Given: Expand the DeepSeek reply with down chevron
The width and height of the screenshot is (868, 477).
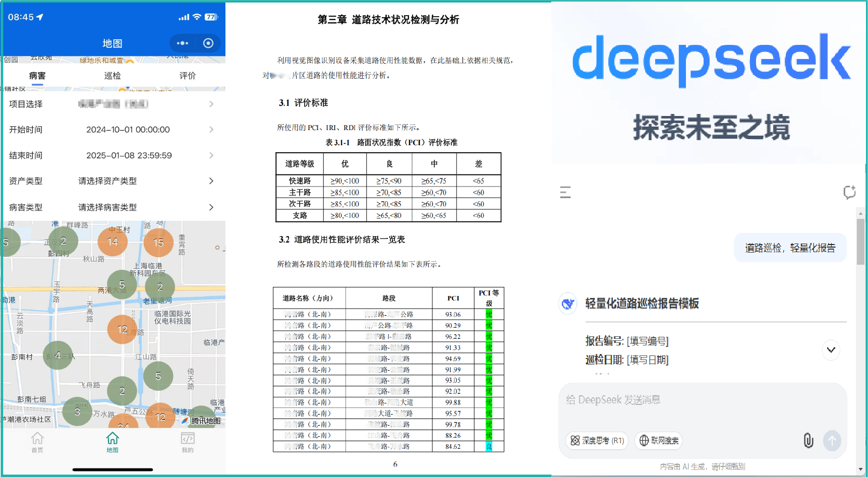Looking at the screenshot, I should (x=831, y=350).
